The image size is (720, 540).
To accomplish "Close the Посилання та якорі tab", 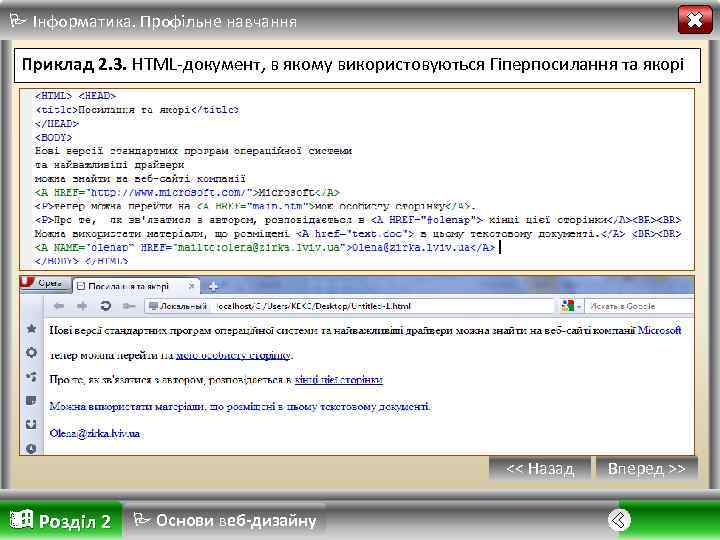I will click(191, 287).
